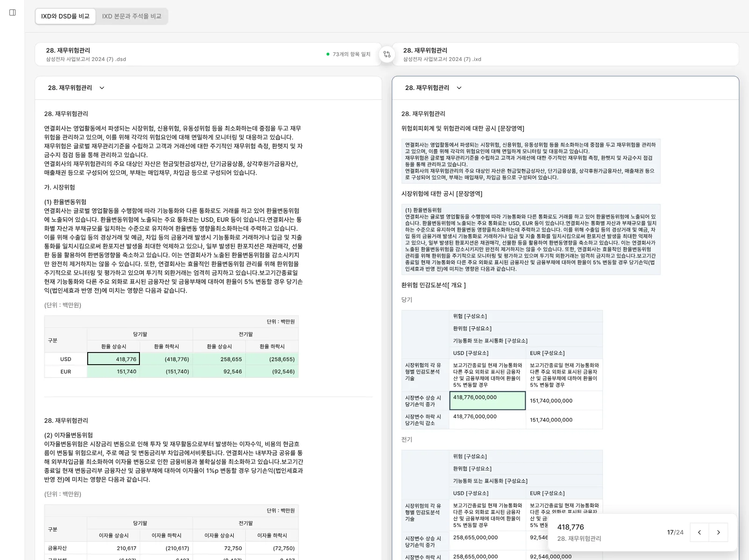Toggle the sidebar panel icon

pyautogui.click(x=13, y=13)
